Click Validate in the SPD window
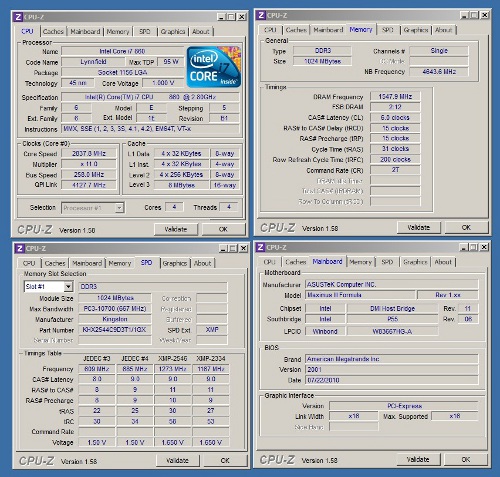 (177, 461)
